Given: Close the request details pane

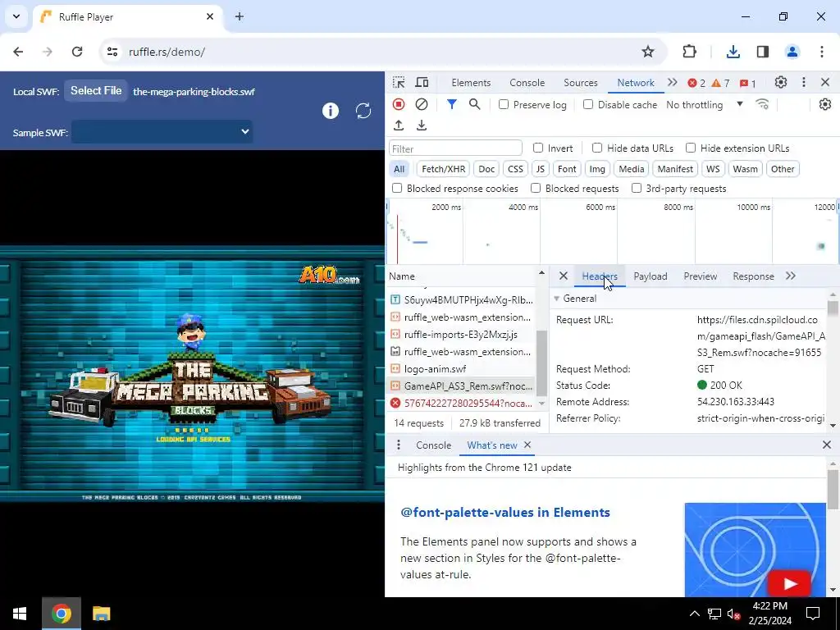Looking at the screenshot, I should coord(563,276).
